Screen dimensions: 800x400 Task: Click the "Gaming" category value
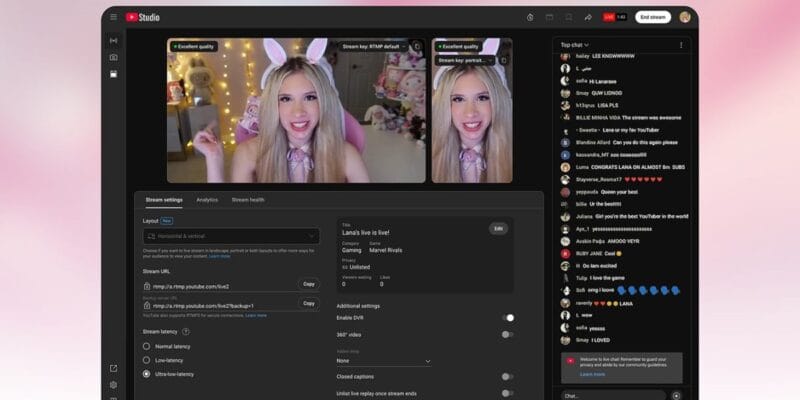coord(352,251)
